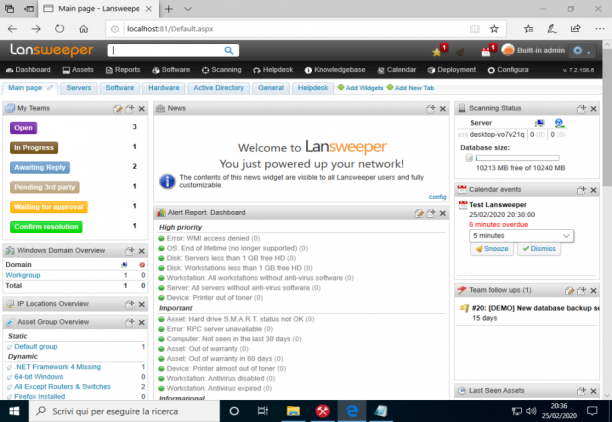The height and width of the screenshot is (422, 612).
Task: Close the Calendar events widget
Action: [x=593, y=190]
